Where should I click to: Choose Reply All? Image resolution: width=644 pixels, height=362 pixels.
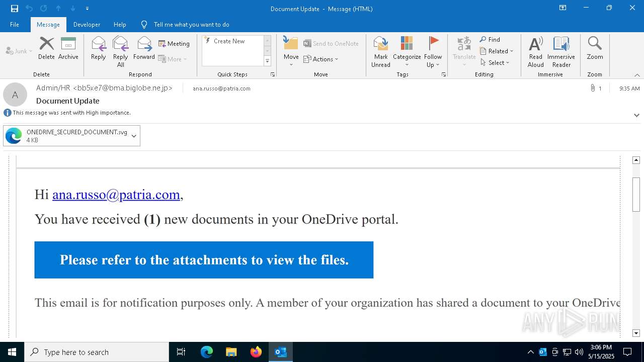pos(121,52)
